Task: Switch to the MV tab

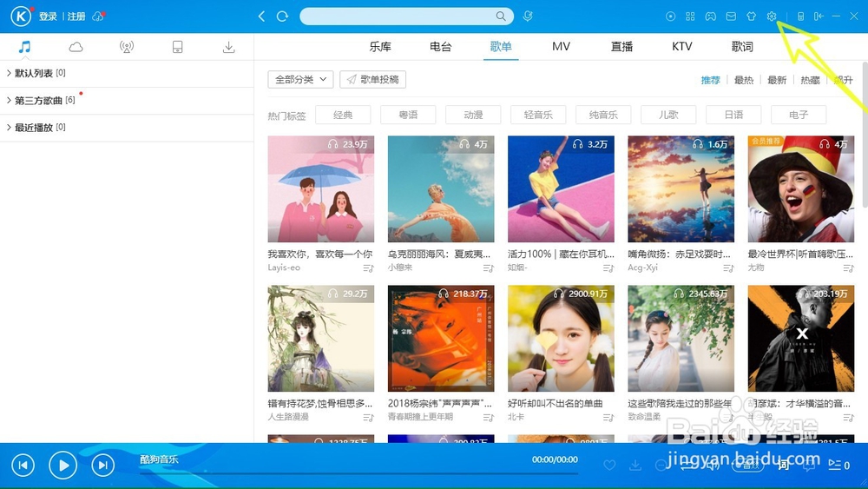Action: point(561,47)
